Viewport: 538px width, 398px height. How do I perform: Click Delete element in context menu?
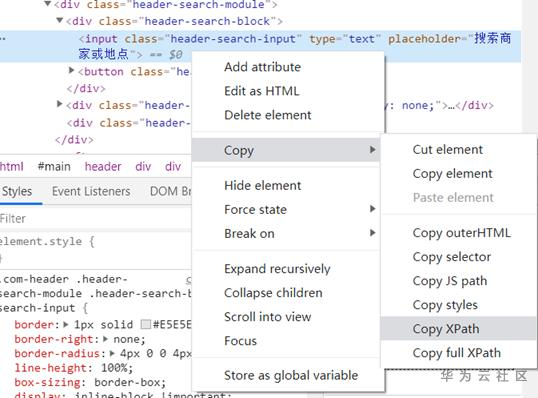click(268, 115)
